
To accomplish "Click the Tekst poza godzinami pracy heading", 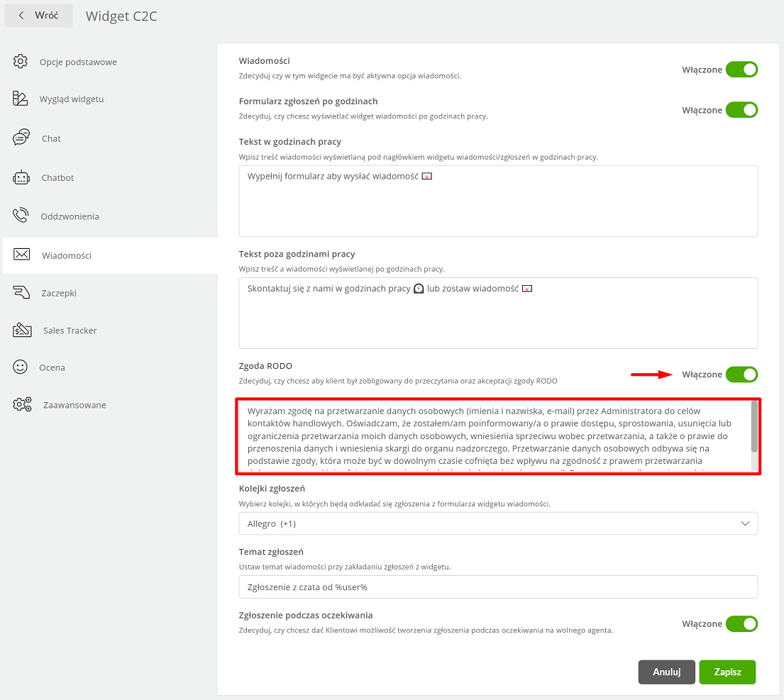I will click(x=297, y=254).
